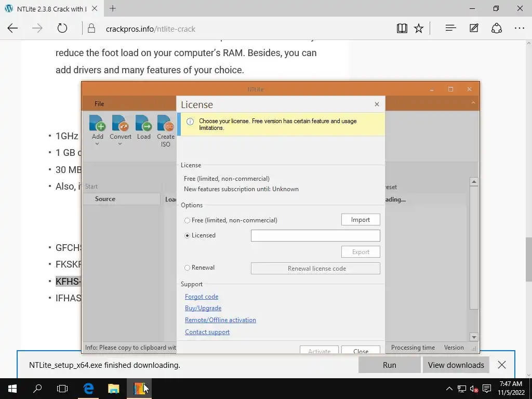Click NTLite list scrollbar up arrow

coord(474,182)
